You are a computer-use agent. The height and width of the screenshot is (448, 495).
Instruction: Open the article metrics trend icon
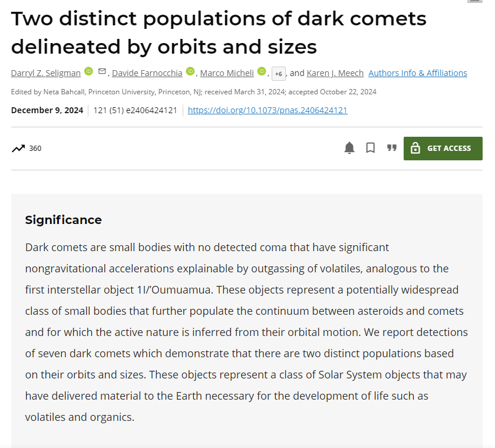(18, 148)
